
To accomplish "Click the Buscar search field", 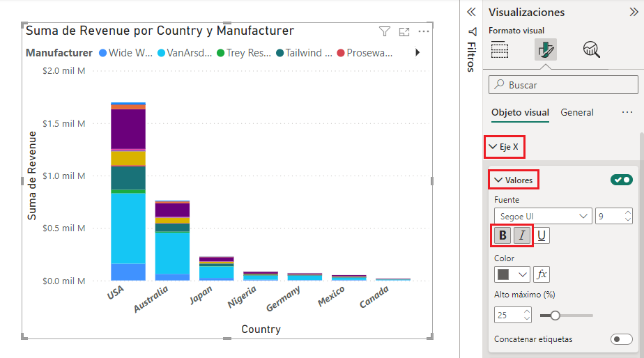I will [563, 84].
